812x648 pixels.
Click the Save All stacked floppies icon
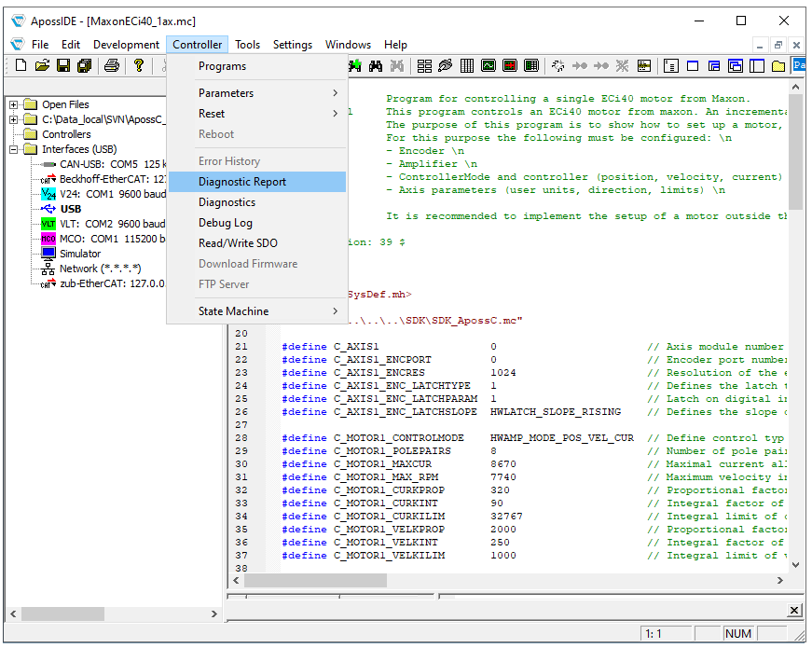[85, 66]
